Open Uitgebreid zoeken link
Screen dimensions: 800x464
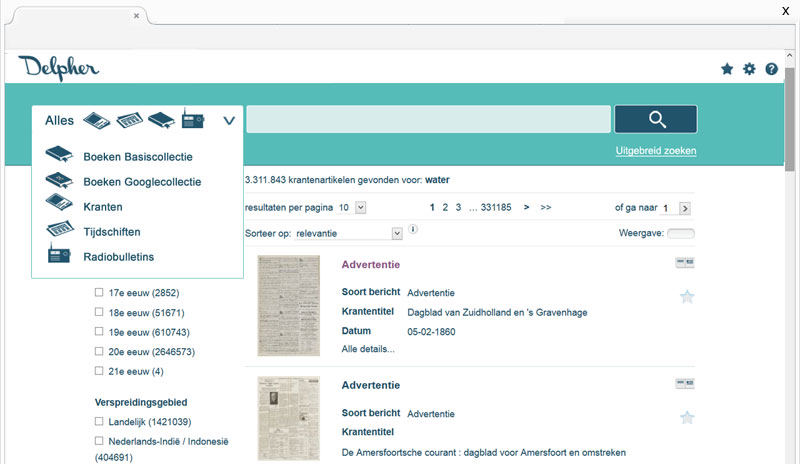point(656,151)
